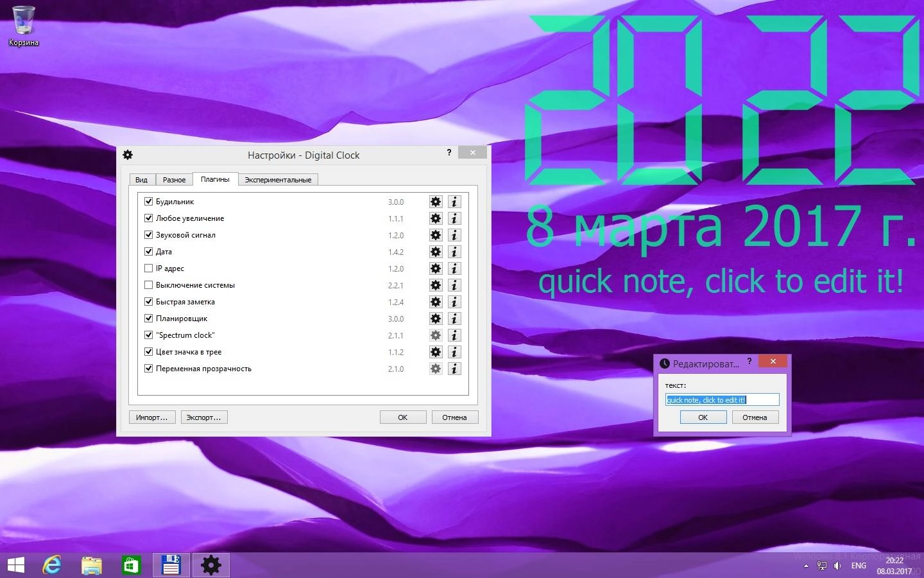
Task: Toggle Цвет значка в трее checkbox
Action: tap(149, 352)
